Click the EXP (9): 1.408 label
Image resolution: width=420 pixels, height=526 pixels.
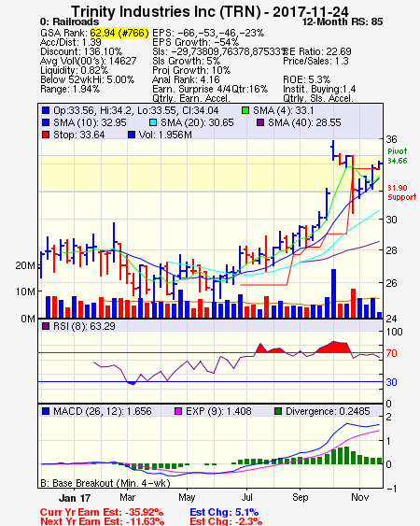(x=218, y=411)
